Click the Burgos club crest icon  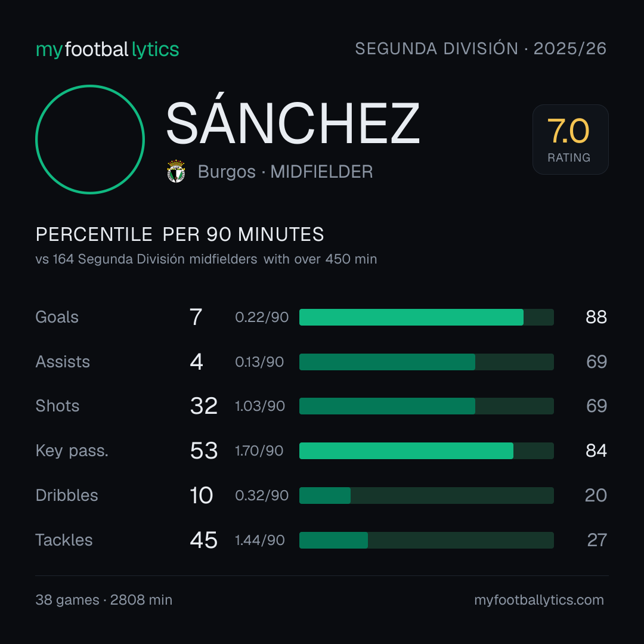coord(176,171)
